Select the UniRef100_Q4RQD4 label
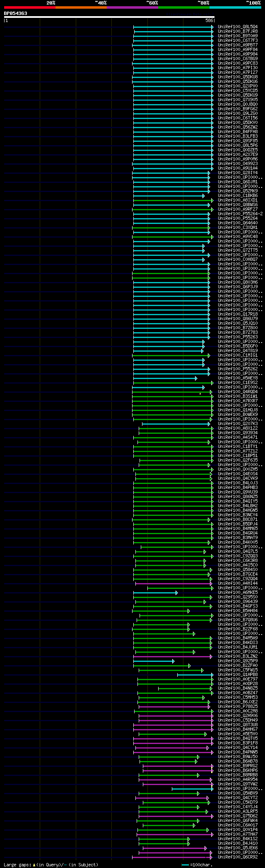 [x=238, y=391]
